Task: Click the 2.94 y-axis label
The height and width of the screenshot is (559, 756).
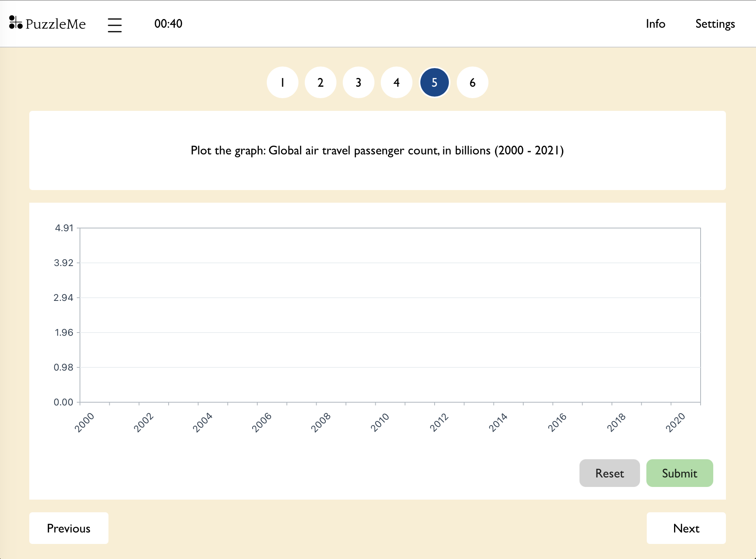Action: (63, 298)
